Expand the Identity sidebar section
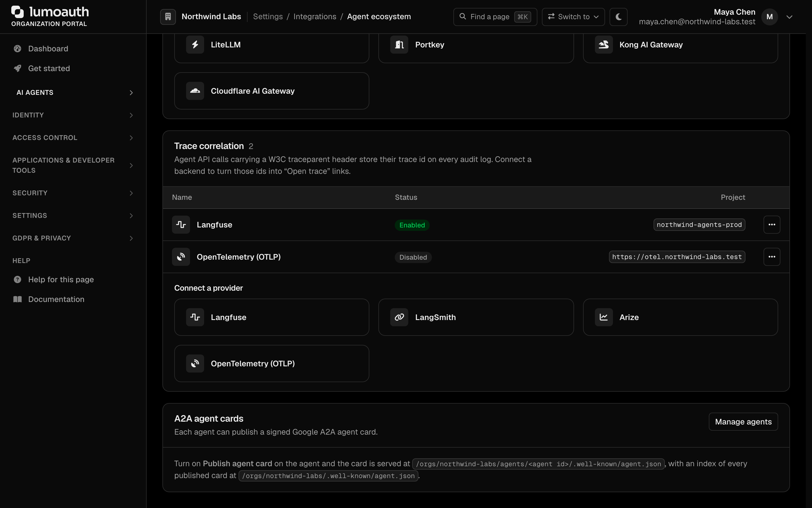 point(73,115)
